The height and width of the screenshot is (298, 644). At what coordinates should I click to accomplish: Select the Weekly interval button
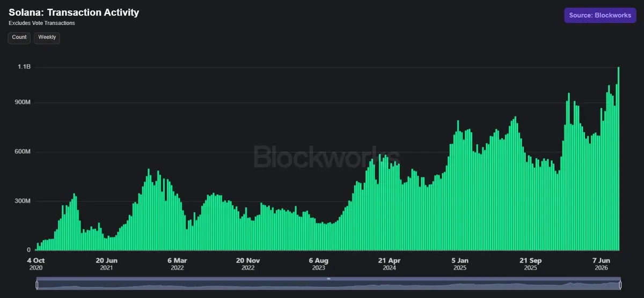pyautogui.click(x=47, y=38)
